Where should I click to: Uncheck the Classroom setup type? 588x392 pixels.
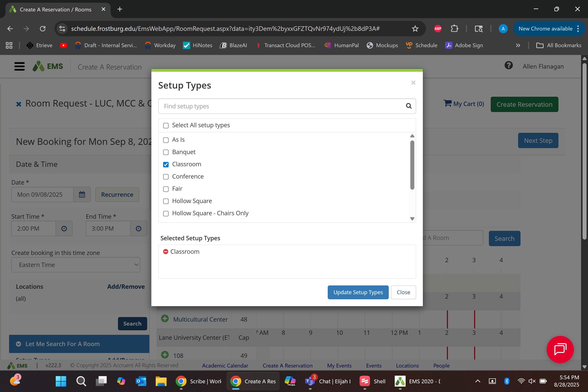pyautogui.click(x=166, y=164)
